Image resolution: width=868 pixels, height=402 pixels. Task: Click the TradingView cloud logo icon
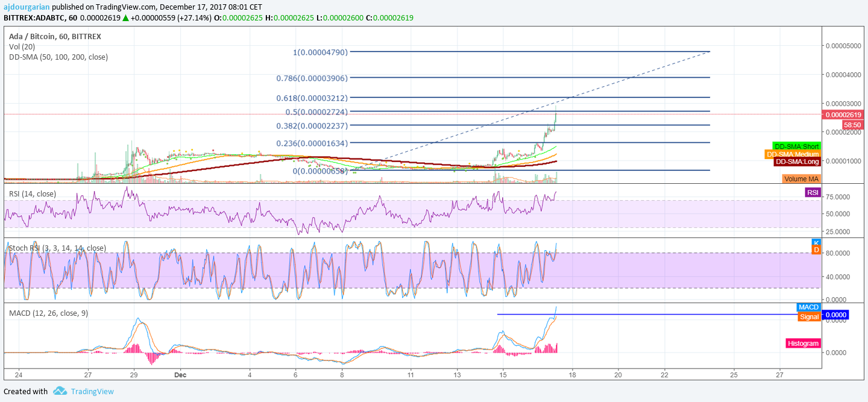click(60, 391)
